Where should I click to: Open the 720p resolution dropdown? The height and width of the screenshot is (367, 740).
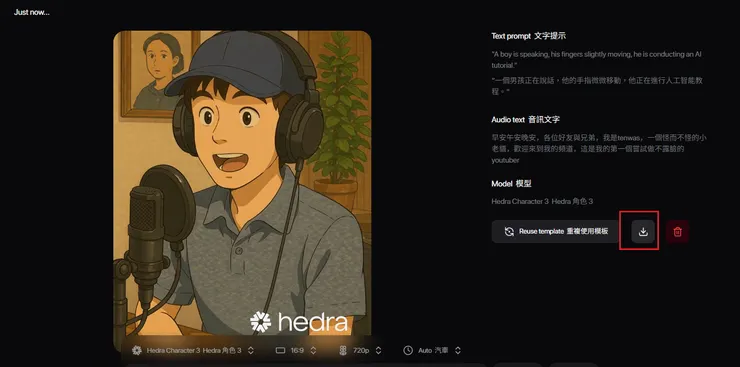click(x=360, y=350)
